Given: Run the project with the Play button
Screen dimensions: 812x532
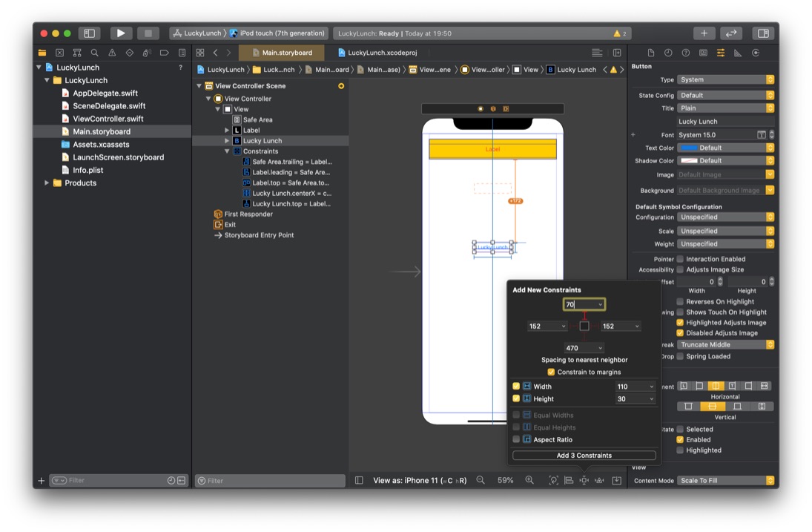Looking at the screenshot, I should point(120,33).
